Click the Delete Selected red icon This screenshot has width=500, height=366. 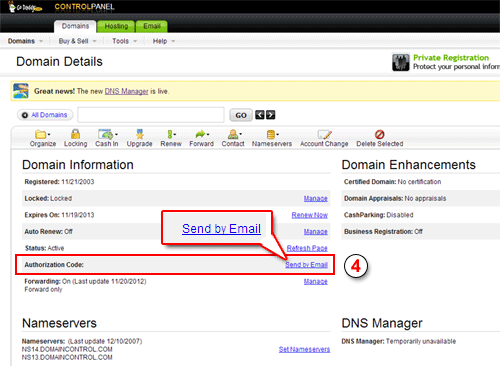(380, 134)
